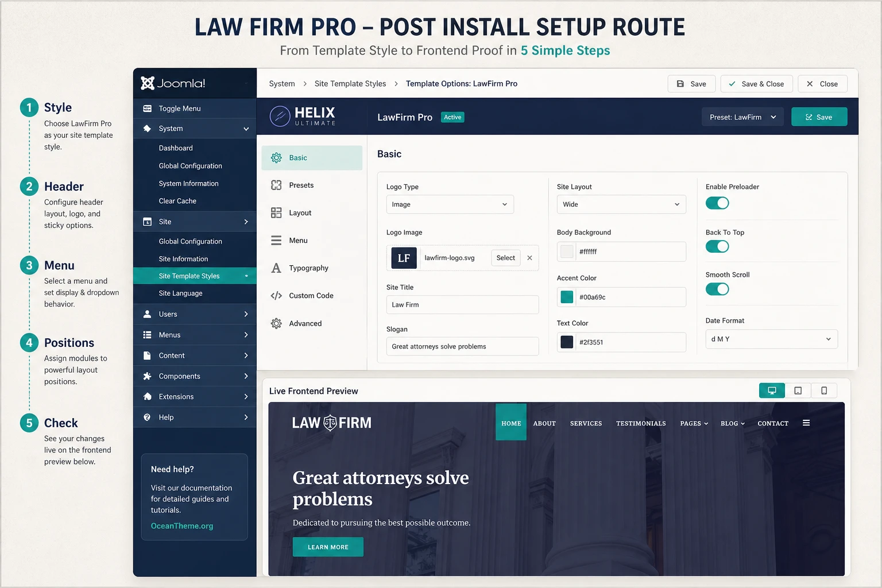Click the green Helix Save button
882x588 pixels.
(x=819, y=117)
